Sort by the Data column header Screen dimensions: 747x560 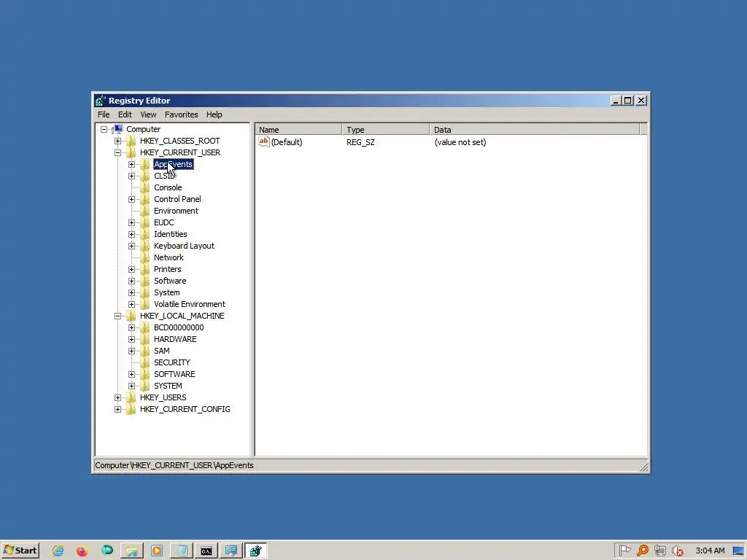click(x=535, y=130)
